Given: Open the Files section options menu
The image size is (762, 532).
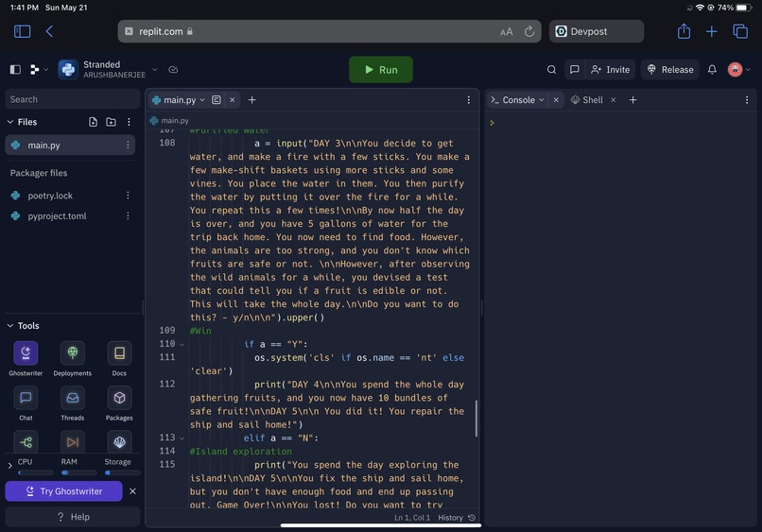Looking at the screenshot, I should click(129, 122).
